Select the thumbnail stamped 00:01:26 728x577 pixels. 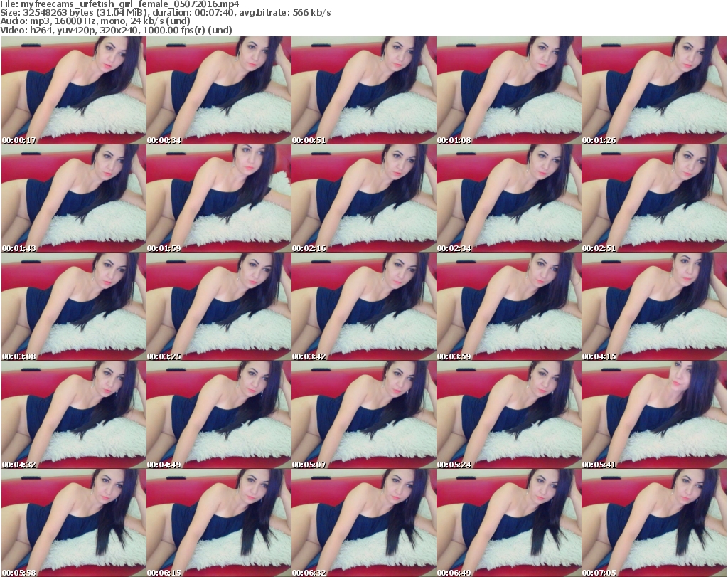654,90
